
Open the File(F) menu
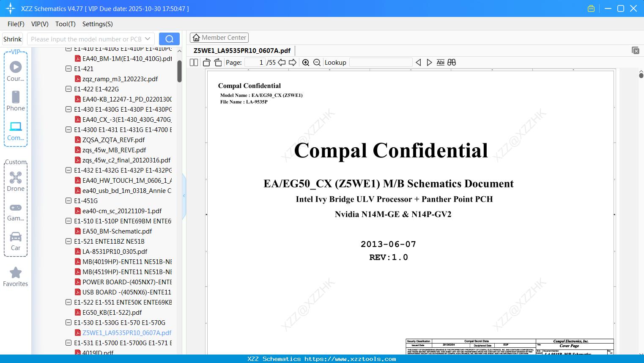tap(16, 24)
